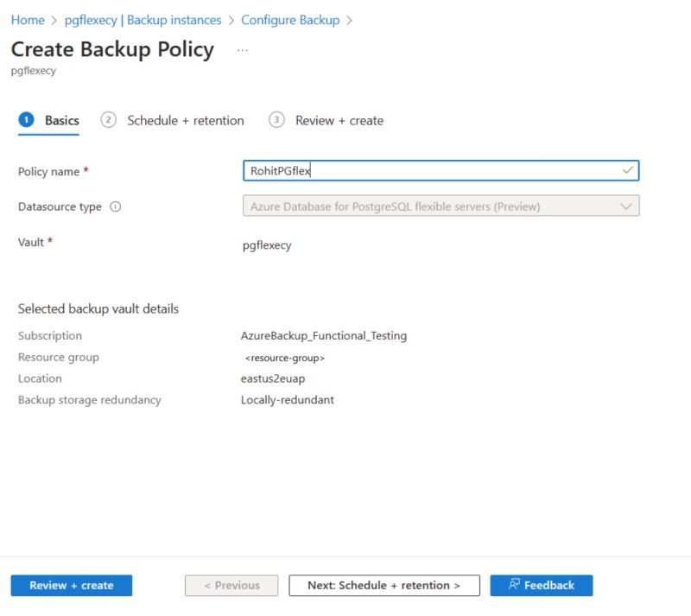Navigate to Home via breadcrumb
691x616 pixels.
click(27, 19)
